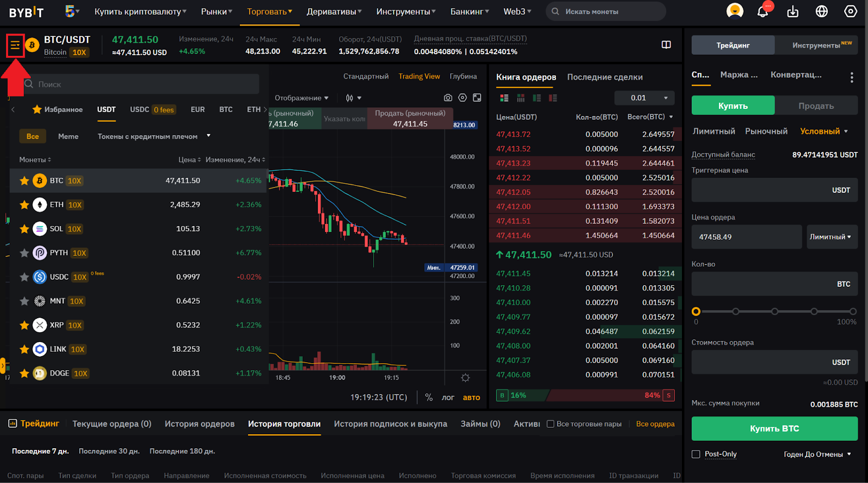Open the user profile avatar
This screenshot has height=483, width=868.
click(x=735, y=11)
